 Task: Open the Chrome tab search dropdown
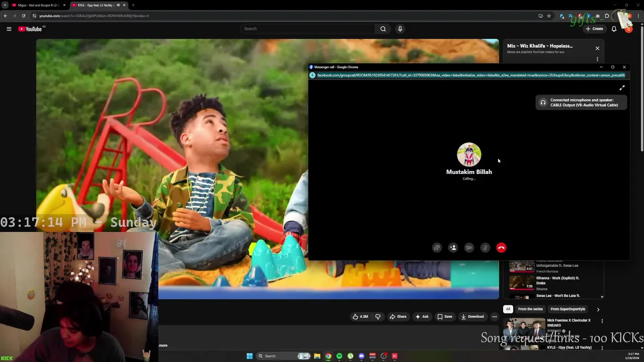coord(5,5)
